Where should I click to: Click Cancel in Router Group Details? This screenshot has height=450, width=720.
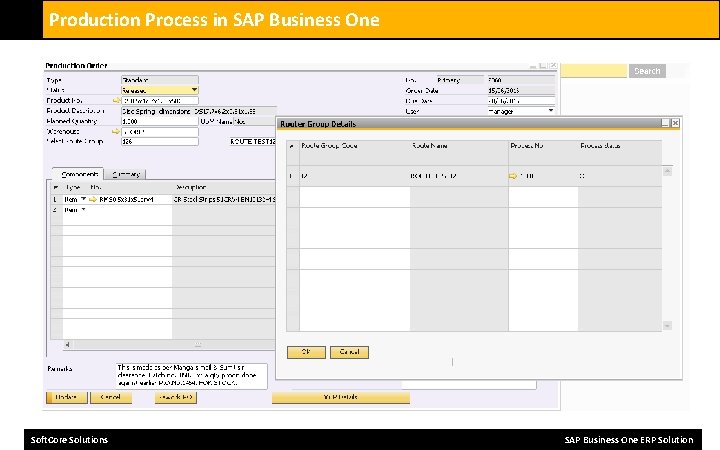(349, 352)
